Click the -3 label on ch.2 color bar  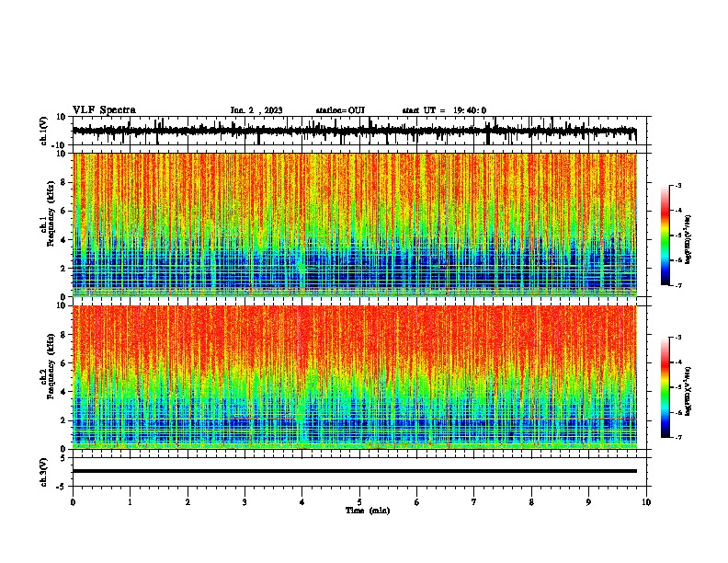(677, 338)
